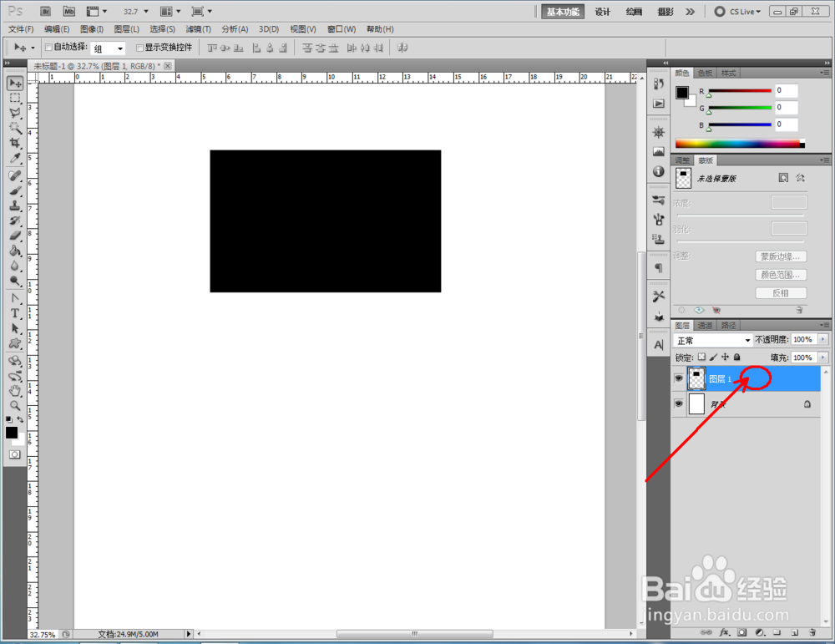Switch to the 摄影 workspace
Image resolution: width=835 pixels, height=644 pixels.
pos(665,12)
